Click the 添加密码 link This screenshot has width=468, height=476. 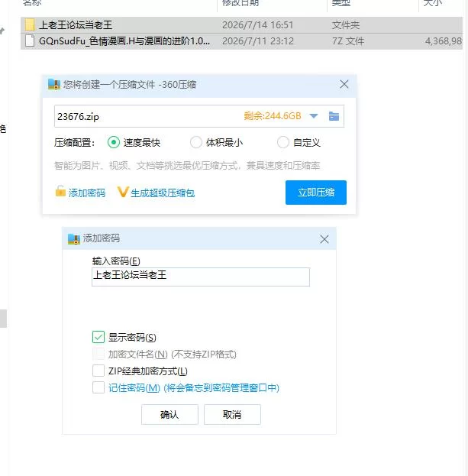[x=87, y=193]
